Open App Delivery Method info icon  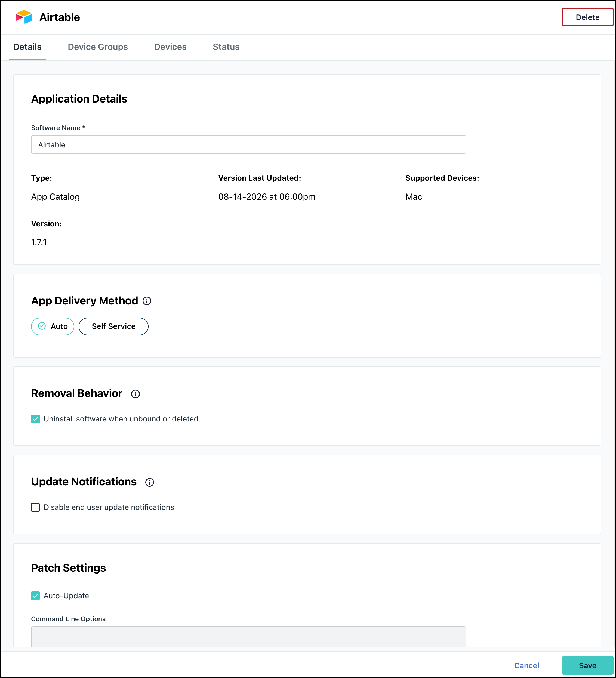pos(147,301)
